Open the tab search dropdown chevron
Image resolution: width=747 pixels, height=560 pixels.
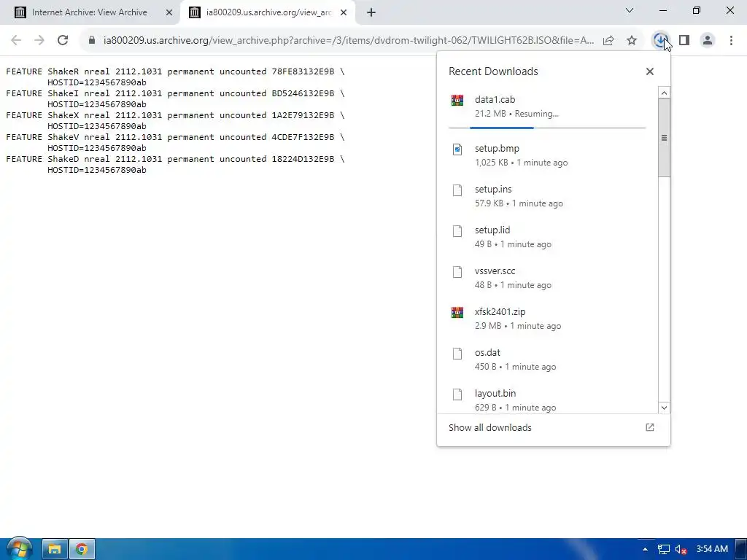[x=630, y=10]
